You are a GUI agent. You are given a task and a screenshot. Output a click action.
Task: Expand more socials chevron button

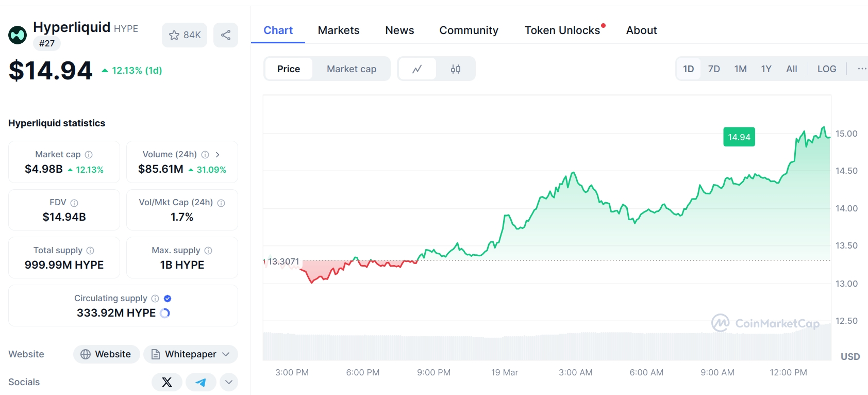(229, 382)
